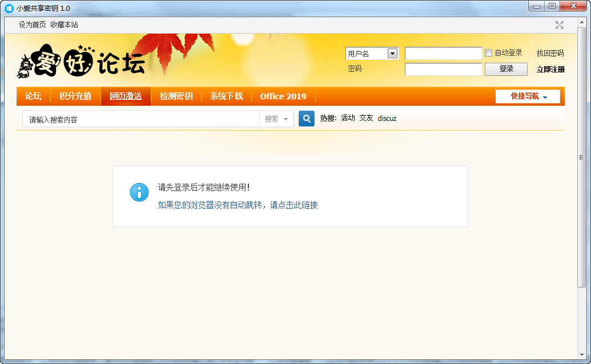This screenshot has height=364, width=591.
Task: Click 收藏本站 link
Action: point(64,25)
